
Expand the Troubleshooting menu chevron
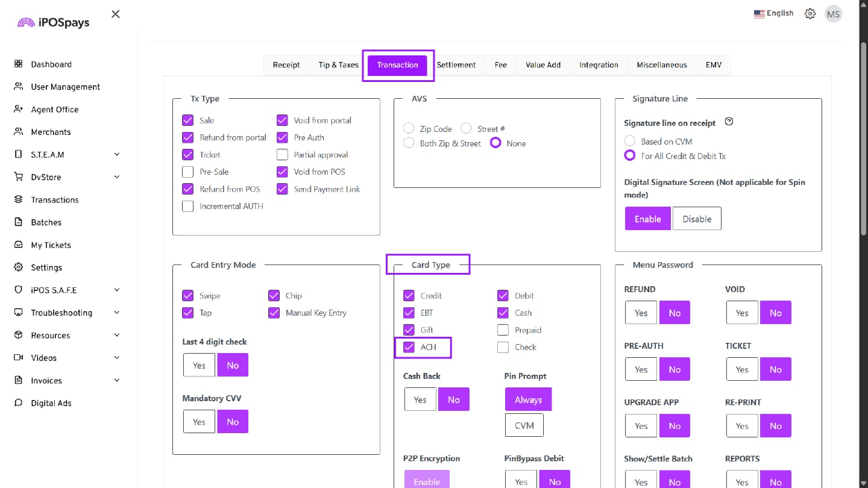pos(116,313)
